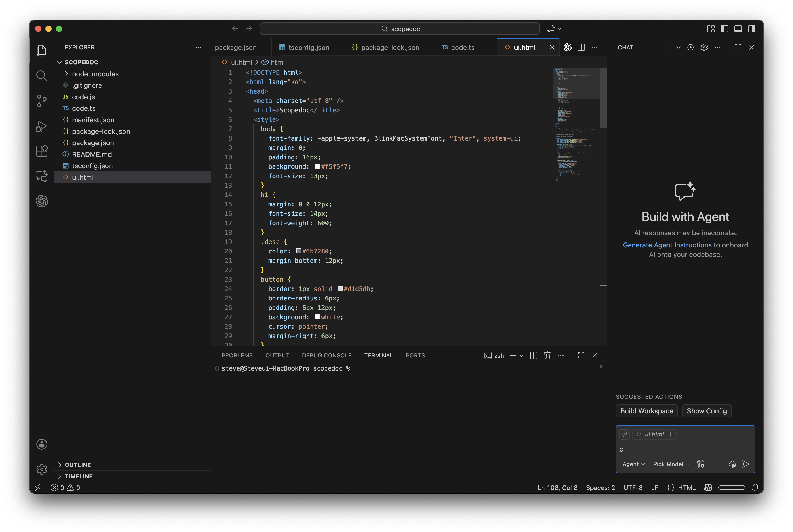793x532 pixels.
Task: Open the Extensions view
Action: coord(41,151)
